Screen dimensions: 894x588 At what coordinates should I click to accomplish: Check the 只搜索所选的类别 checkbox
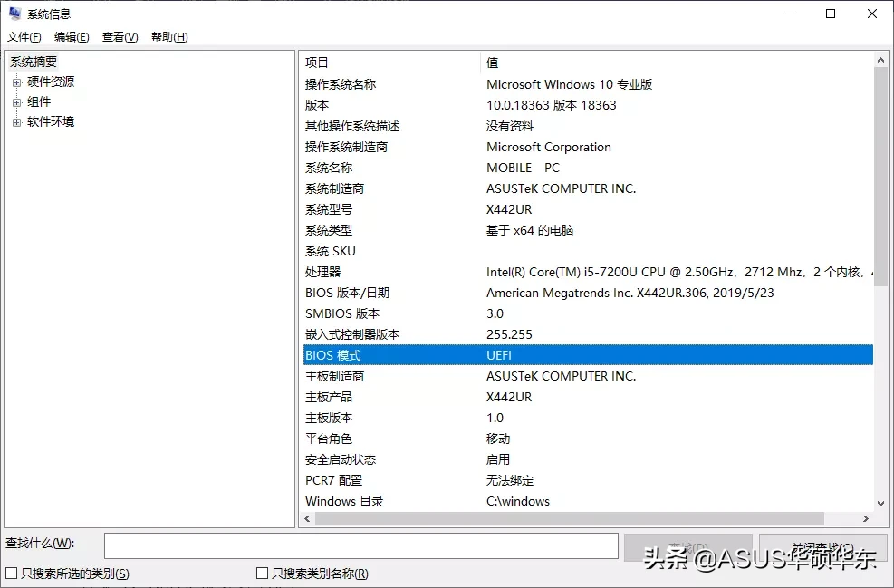coord(12,574)
